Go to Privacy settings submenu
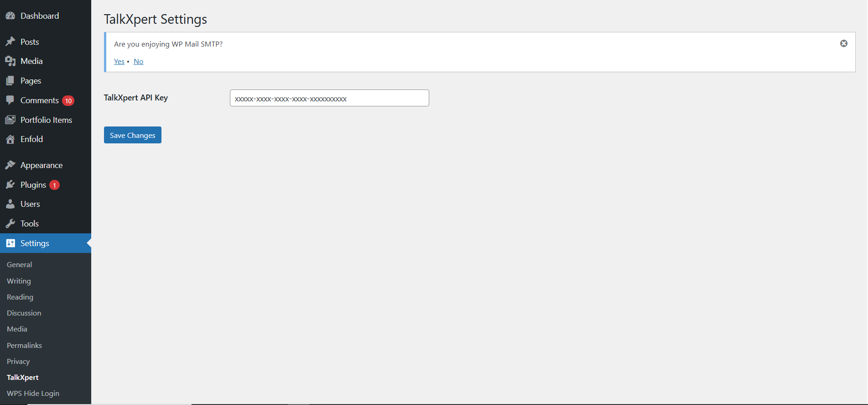 [x=18, y=361]
